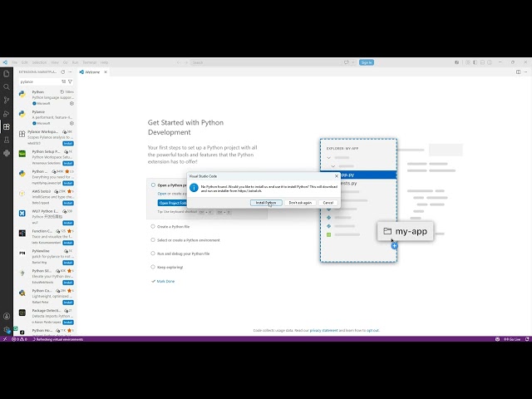The height and width of the screenshot is (399, 532).
Task: Open the File menu
Action: pyautogui.click(x=14, y=62)
